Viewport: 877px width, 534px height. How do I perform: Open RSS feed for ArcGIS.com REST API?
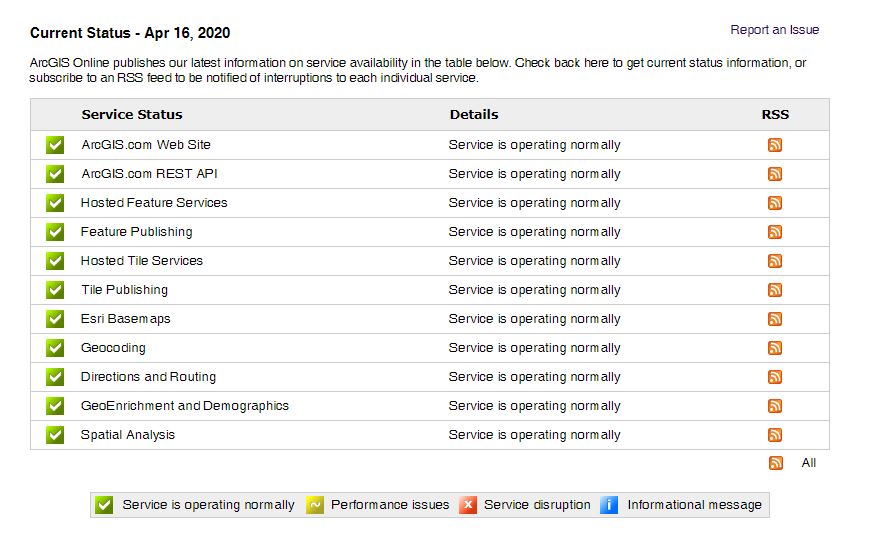click(775, 174)
